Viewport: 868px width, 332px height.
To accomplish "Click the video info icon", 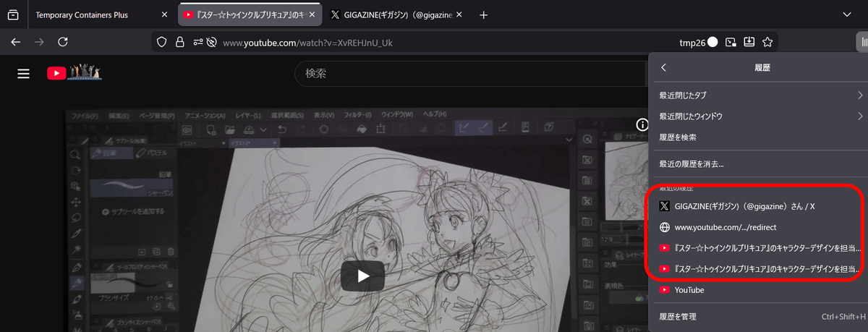I will pos(642,125).
